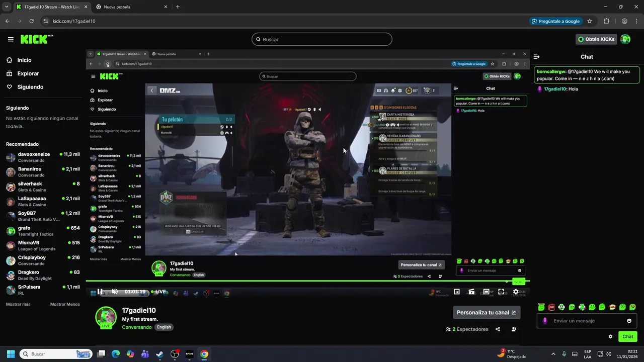644x362 pixels.
Task: Open Inicio in the left sidebar
Action: (24, 60)
